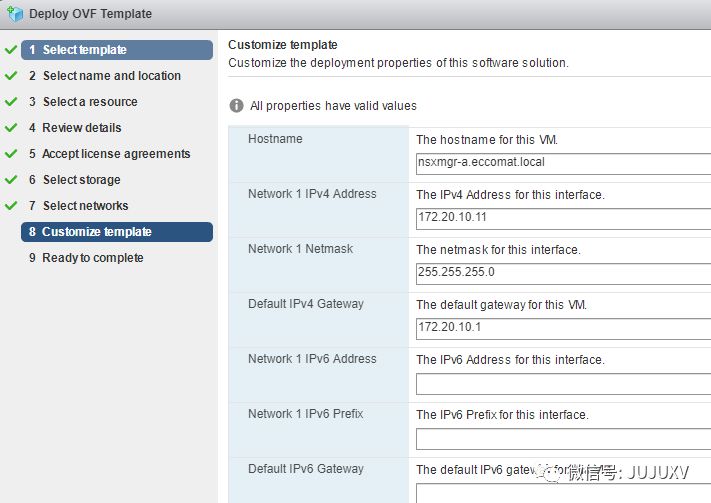The image size is (711, 503).
Task: Click green checkmark beside Select networks
Action: click(11, 206)
